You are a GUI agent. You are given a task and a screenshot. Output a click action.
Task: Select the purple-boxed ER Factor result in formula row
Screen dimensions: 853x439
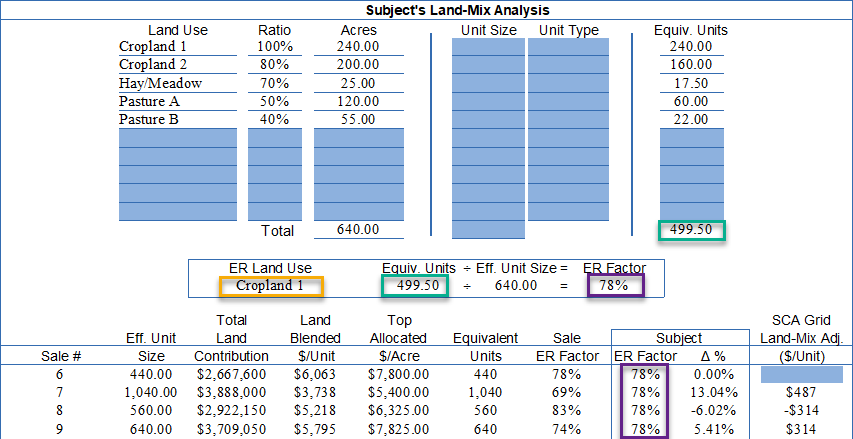[x=614, y=285]
